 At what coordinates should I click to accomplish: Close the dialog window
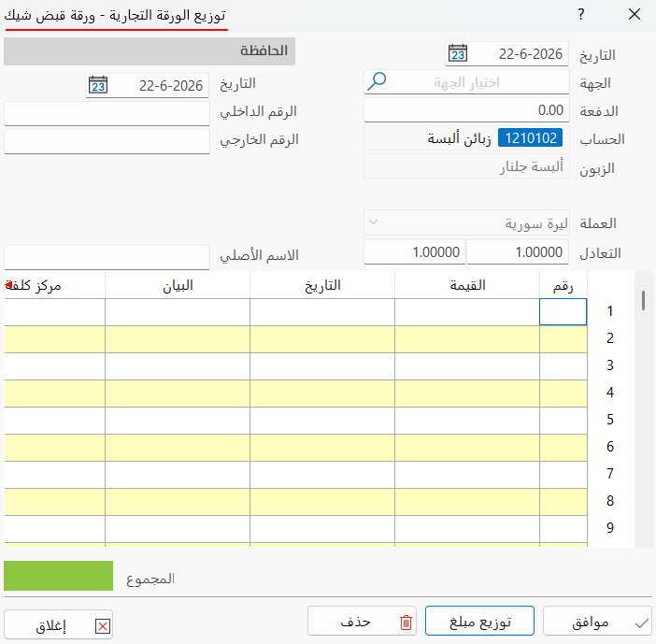(635, 15)
